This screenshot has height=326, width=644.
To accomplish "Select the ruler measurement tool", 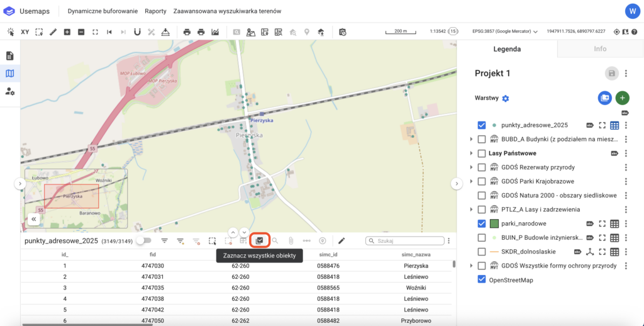I will pyautogui.click(x=53, y=31).
